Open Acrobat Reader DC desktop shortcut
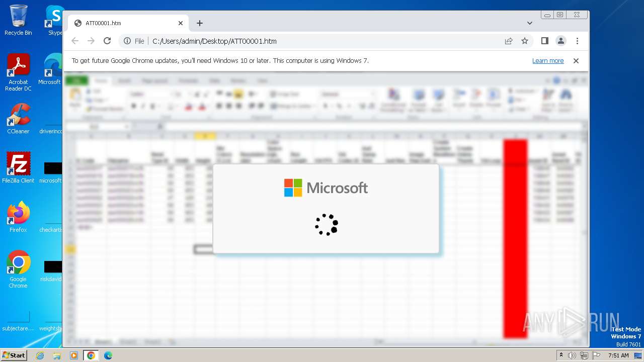Screen dimensions: 644x362 pyautogui.click(x=18, y=72)
